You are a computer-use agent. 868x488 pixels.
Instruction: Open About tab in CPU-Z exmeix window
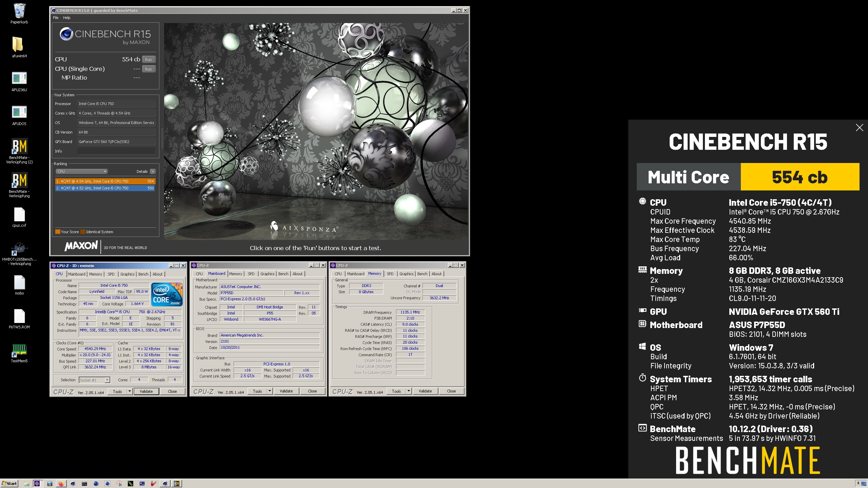[x=157, y=274]
